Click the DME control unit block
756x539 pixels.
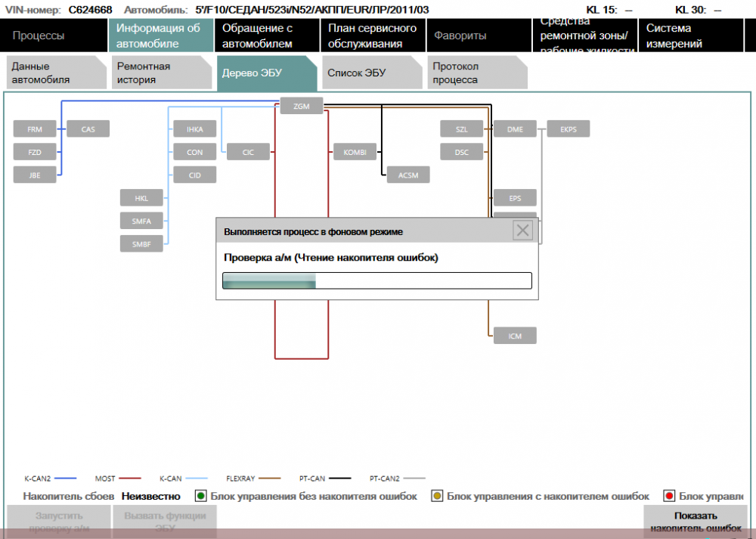pyautogui.click(x=515, y=129)
